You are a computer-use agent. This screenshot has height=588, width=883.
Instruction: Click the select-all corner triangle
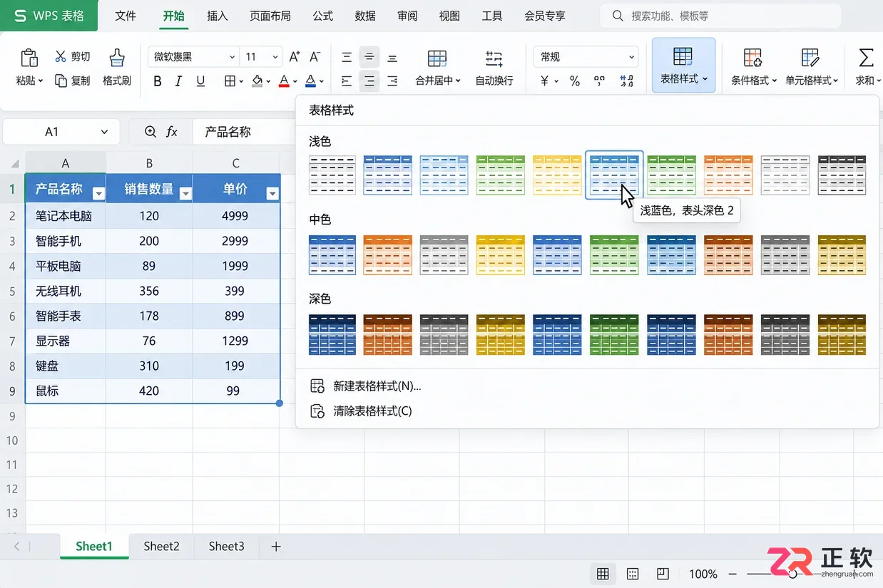pyautogui.click(x=15, y=163)
